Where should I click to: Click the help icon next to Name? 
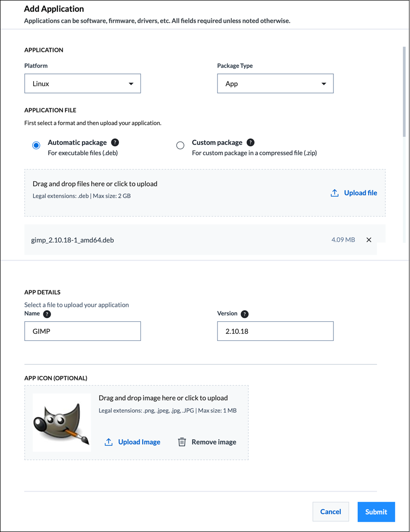(x=47, y=314)
